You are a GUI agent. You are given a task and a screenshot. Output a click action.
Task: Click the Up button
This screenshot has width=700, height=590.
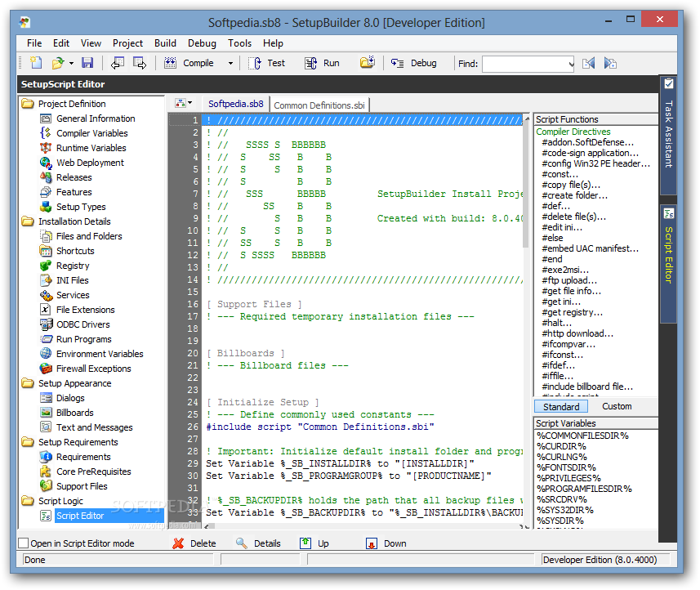314,543
